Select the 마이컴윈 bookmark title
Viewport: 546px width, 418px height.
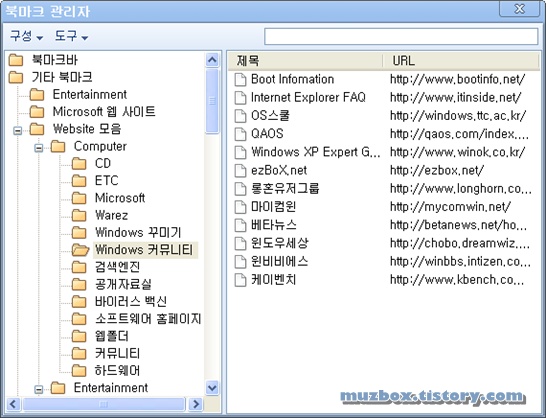click(274, 207)
